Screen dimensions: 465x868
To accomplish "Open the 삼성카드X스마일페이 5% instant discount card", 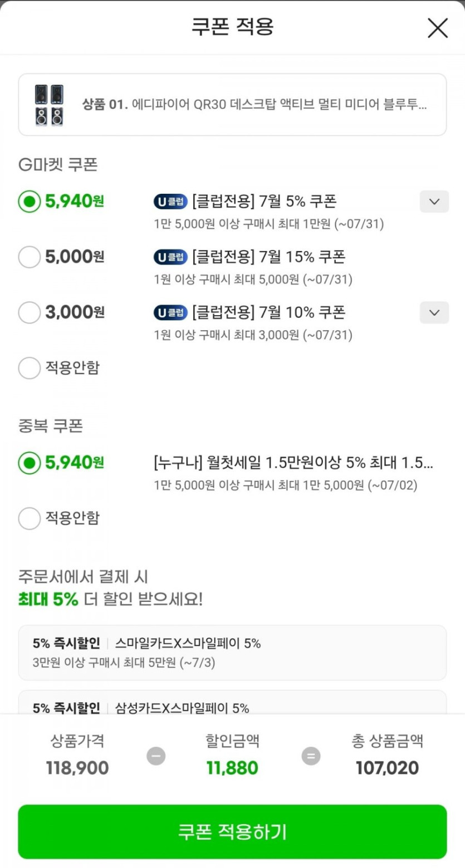I will coord(232,703).
